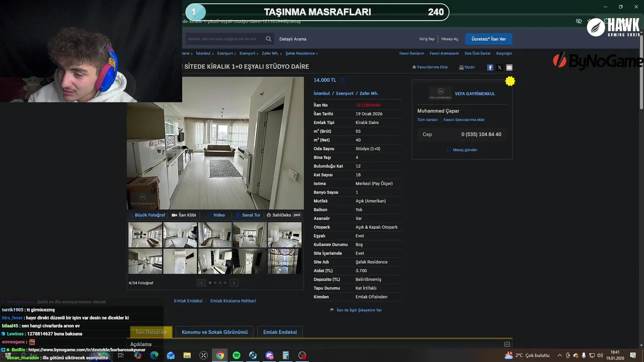Open Size Özel İlanlar menu

(477, 53)
